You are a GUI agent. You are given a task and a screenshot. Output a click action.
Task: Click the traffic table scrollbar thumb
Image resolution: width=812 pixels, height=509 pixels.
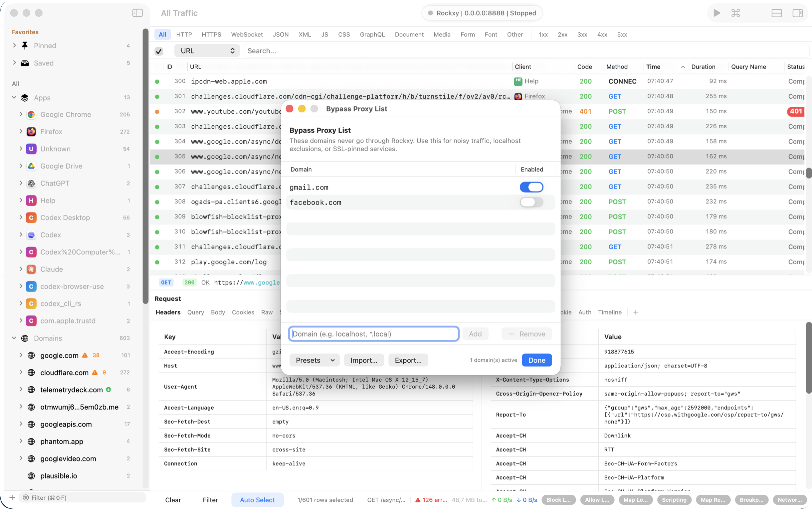809,173
